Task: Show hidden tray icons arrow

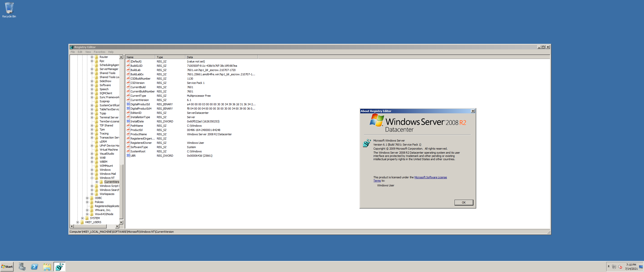Action: (609, 266)
